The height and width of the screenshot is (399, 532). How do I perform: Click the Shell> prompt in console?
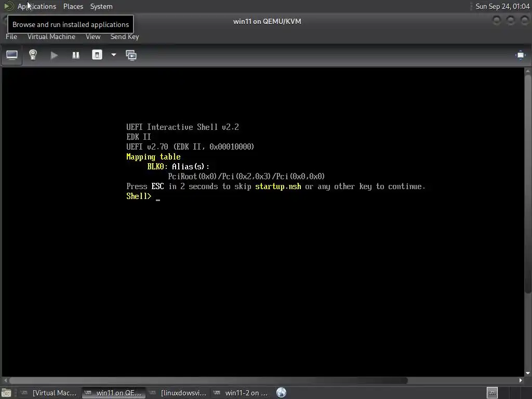(139, 196)
